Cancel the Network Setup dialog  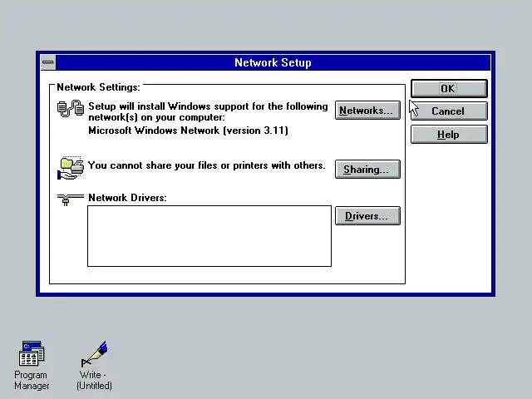[x=449, y=111]
